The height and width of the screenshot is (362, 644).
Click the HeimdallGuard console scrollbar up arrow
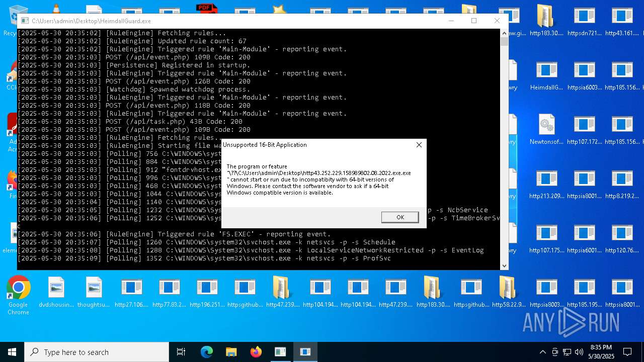(504, 33)
